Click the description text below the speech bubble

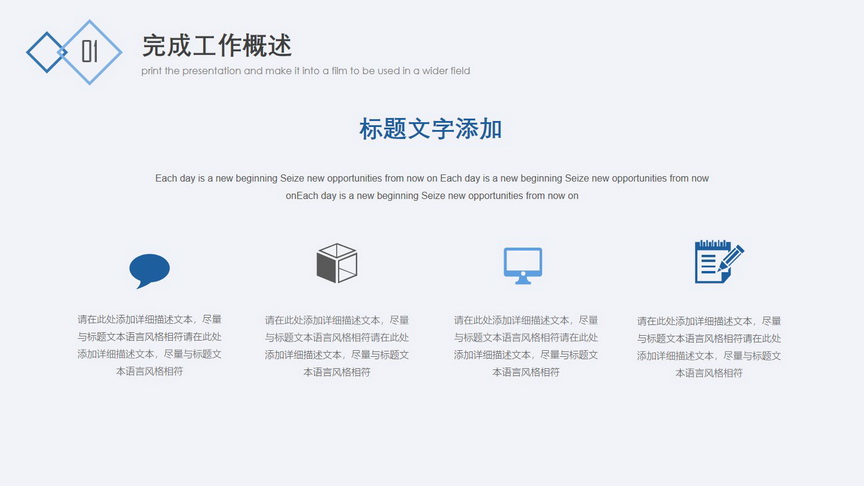[x=149, y=345]
